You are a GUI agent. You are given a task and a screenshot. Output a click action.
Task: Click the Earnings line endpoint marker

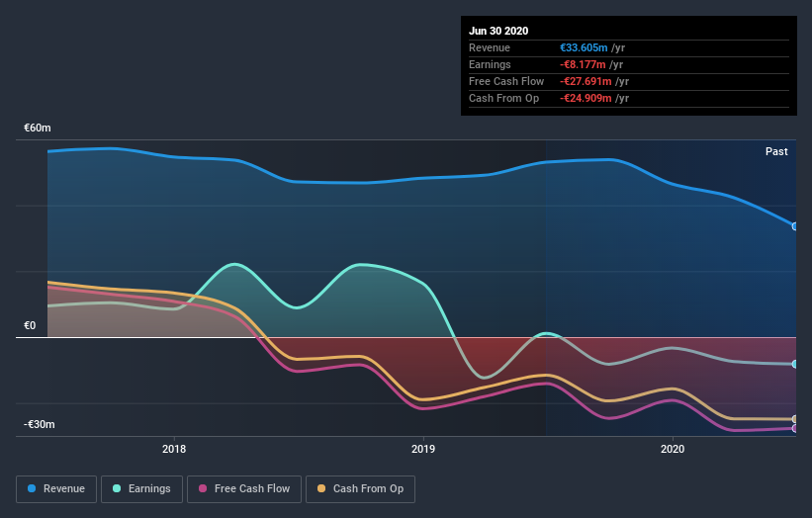coord(795,365)
